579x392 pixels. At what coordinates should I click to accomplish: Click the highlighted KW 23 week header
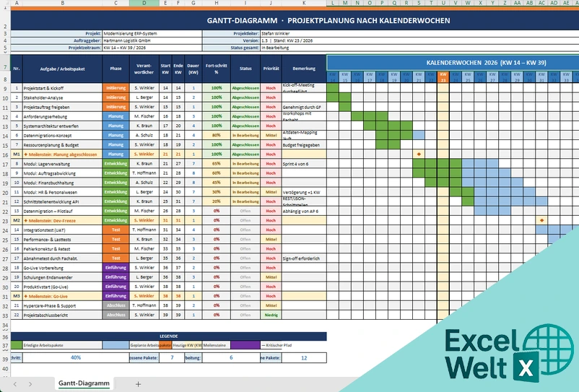443,77
